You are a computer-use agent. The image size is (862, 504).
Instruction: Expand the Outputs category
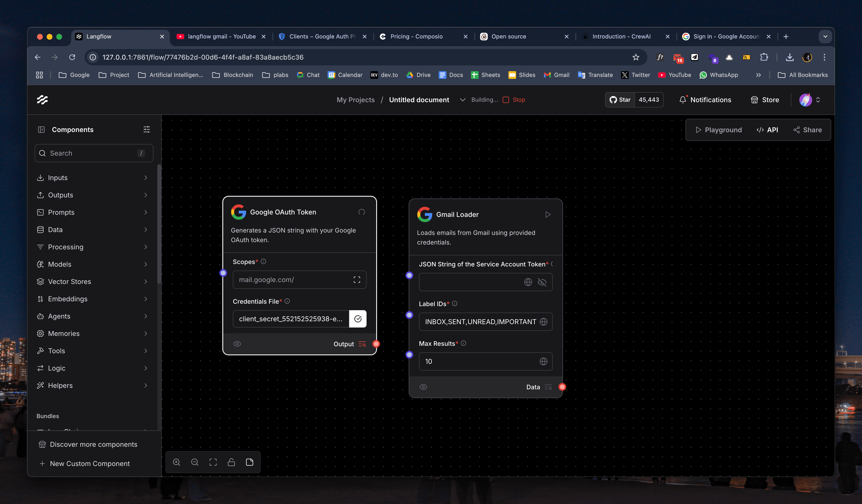click(x=93, y=195)
